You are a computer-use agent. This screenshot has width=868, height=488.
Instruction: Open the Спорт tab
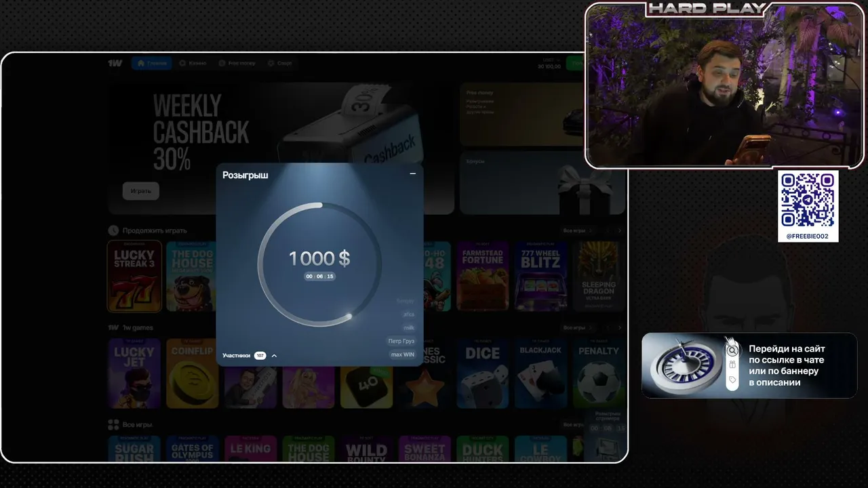click(x=279, y=63)
